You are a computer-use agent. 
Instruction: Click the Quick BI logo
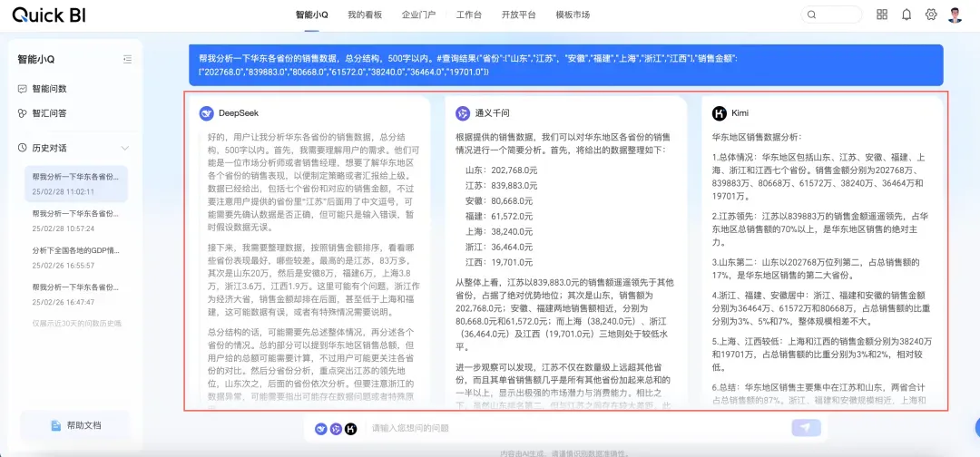(49, 15)
